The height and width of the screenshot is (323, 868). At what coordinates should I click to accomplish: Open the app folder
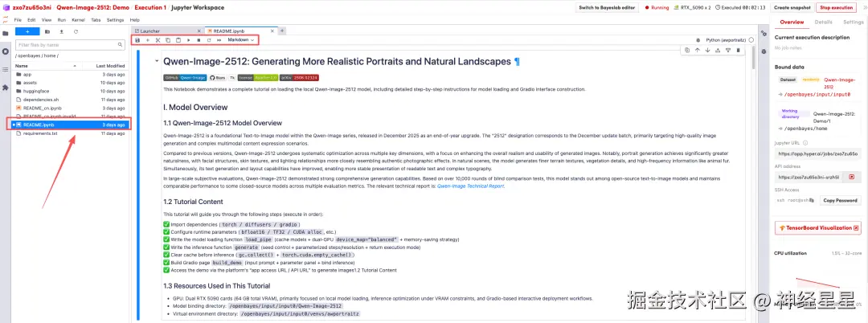[x=71, y=74]
